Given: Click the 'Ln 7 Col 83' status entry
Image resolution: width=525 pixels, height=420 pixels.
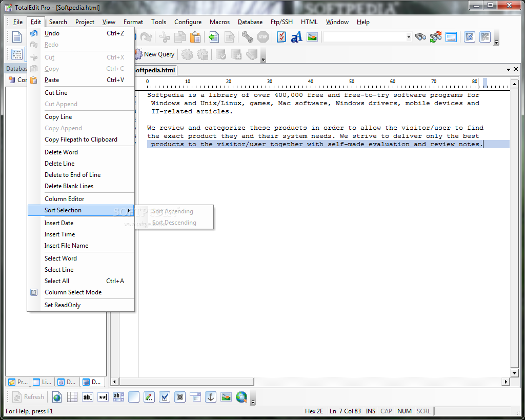Looking at the screenshot, I should click(345, 411).
